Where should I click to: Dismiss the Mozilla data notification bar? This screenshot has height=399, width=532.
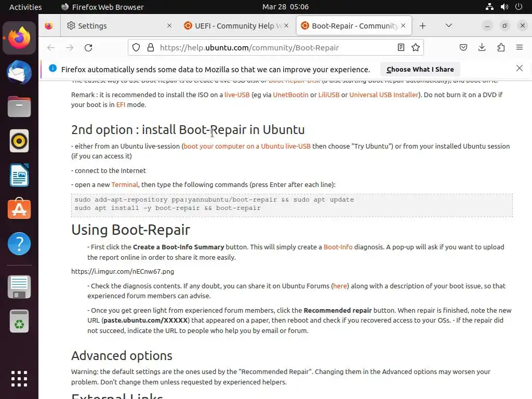[x=520, y=69]
